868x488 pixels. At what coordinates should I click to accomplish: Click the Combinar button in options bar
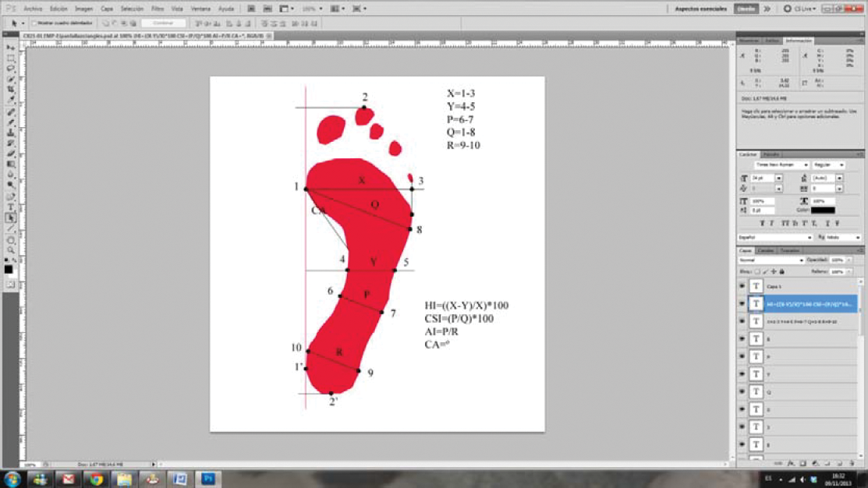(x=163, y=23)
